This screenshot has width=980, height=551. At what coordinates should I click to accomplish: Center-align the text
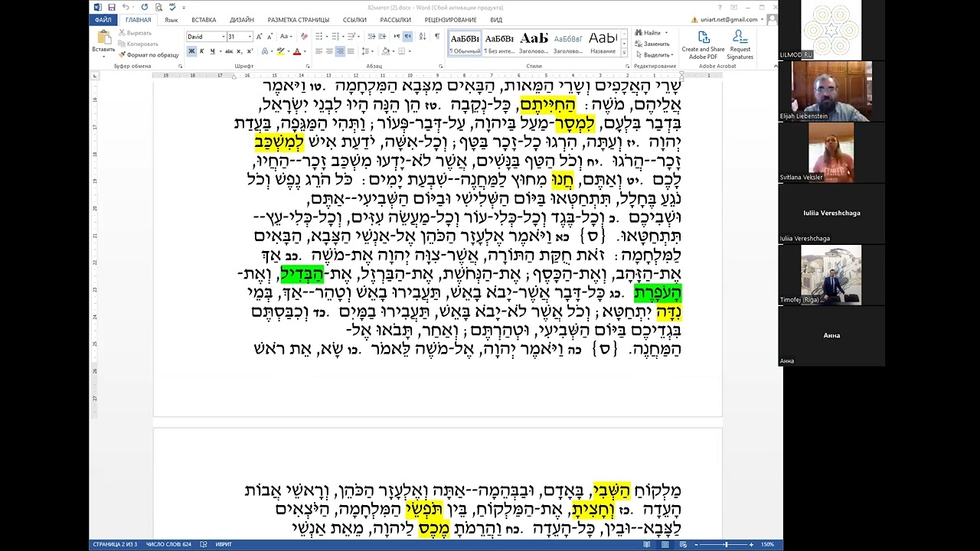tap(330, 51)
